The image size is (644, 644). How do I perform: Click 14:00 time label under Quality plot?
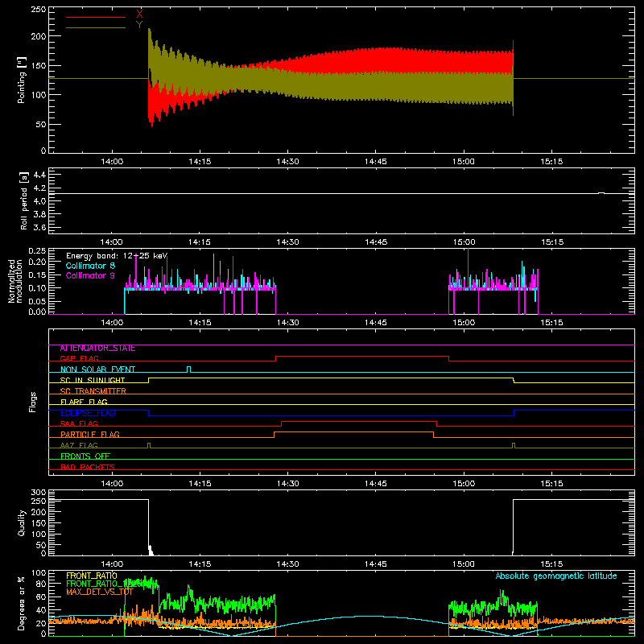[x=112, y=564]
